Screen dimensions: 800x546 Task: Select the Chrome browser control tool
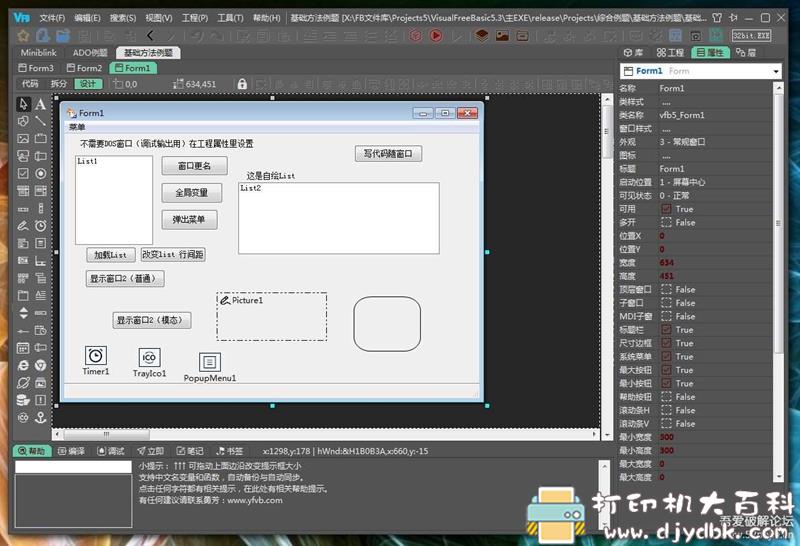40,365
